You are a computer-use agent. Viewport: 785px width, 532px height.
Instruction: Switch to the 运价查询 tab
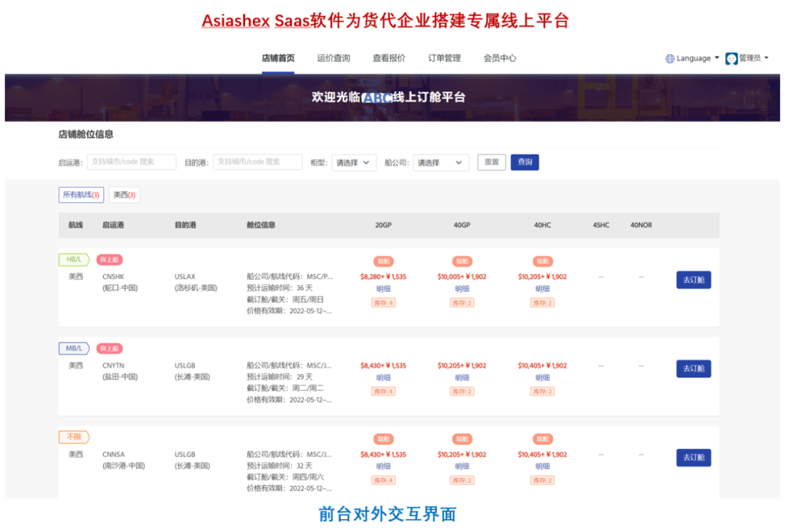point(333,58)
